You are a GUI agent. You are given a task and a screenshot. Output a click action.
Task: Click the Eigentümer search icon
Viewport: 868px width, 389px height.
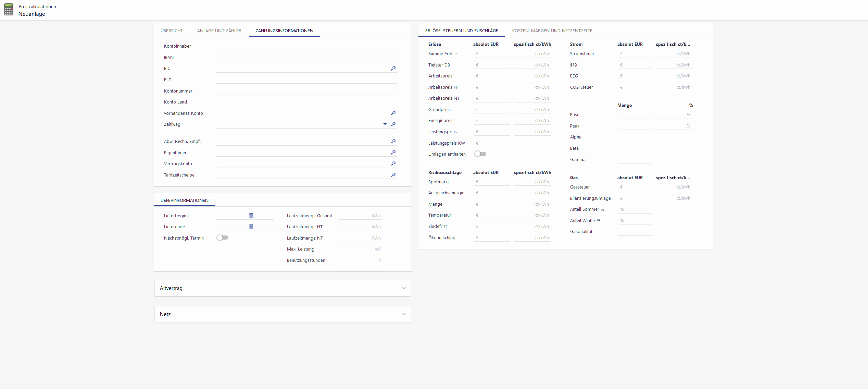[x=393, y=153]
